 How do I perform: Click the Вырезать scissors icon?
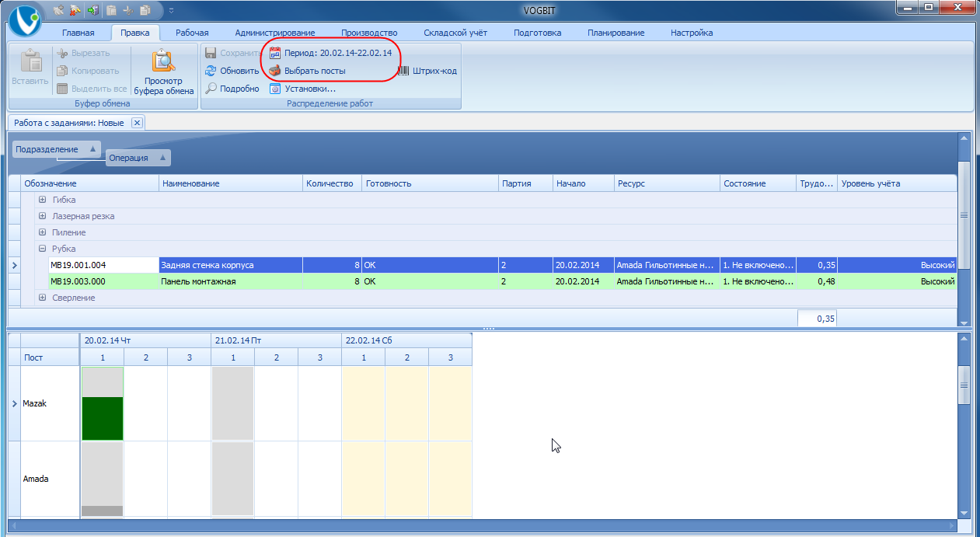[62, 53]
